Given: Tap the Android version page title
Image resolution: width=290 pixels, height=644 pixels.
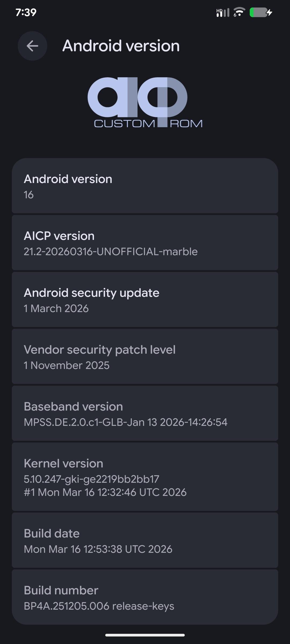Looking at the screenshot, I should pos(121,46).
